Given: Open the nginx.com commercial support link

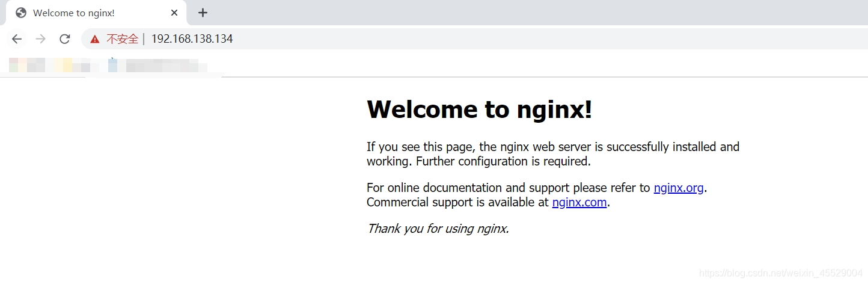Looking at the screenshot, I should 579,202.
